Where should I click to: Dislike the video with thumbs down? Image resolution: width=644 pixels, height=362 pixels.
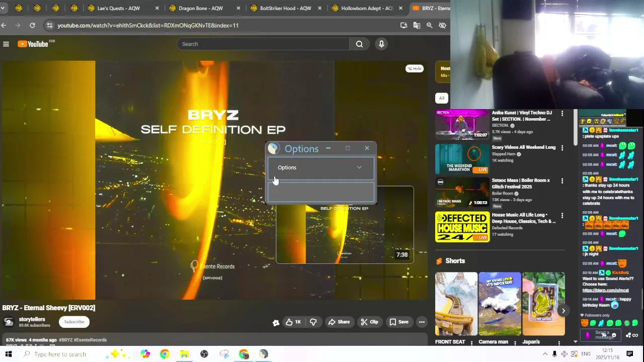pos(313,322)
